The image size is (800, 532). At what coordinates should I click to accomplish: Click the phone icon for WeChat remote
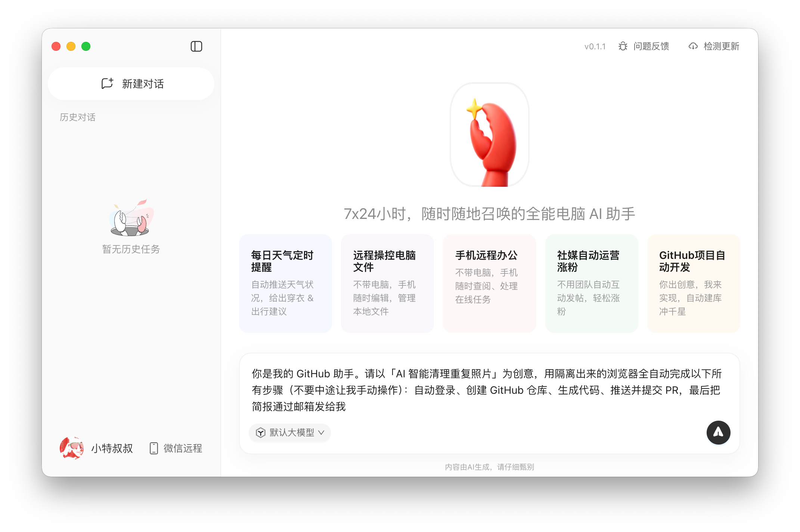coord(154,448)
